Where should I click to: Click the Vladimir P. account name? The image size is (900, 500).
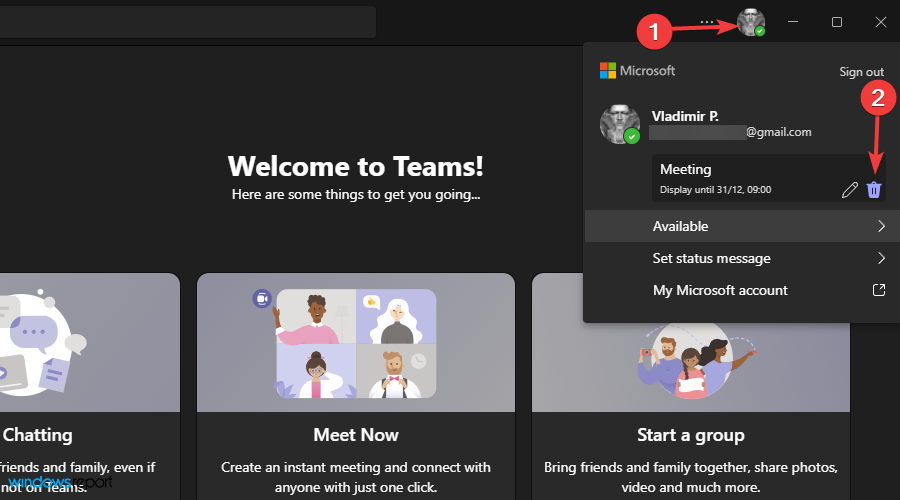point(685,116)
